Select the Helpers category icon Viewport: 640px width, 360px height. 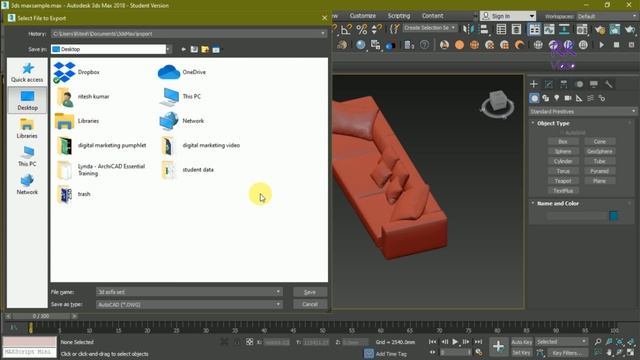tap(579, 98)
